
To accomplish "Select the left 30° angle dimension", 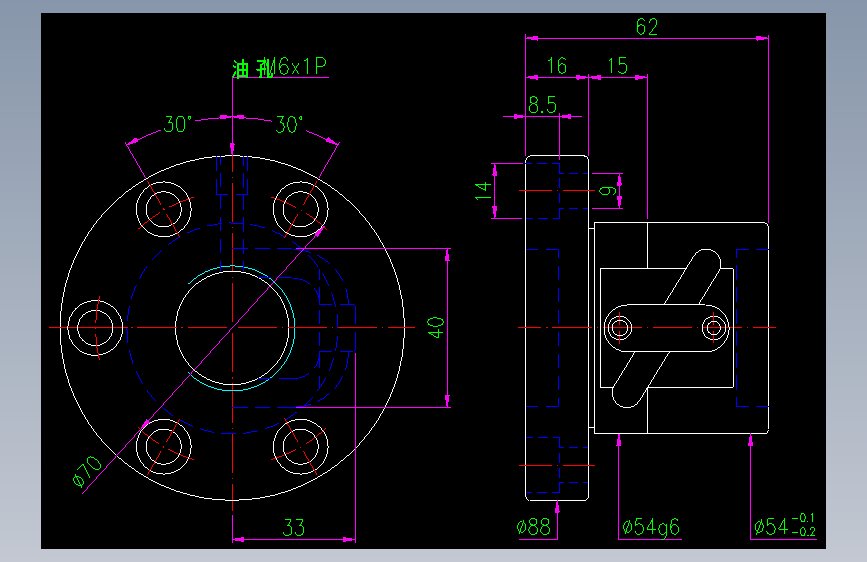I will point(177,124).
